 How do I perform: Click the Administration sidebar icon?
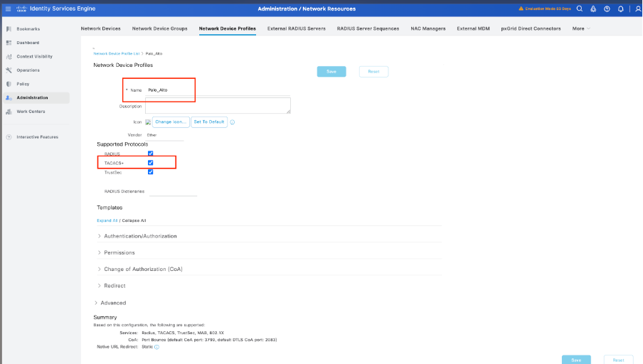(x=9, y=97)
